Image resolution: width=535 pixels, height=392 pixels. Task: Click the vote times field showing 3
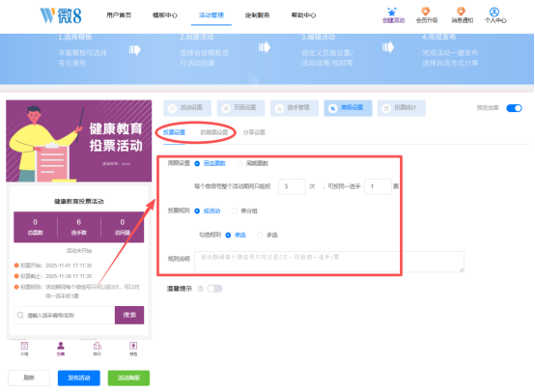(x=292, y=186)
